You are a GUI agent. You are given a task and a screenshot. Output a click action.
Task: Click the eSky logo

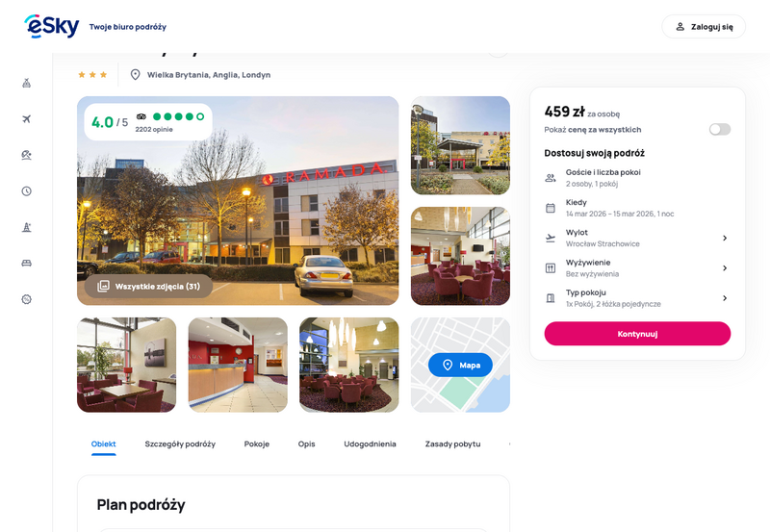click(x=52, y=26)
